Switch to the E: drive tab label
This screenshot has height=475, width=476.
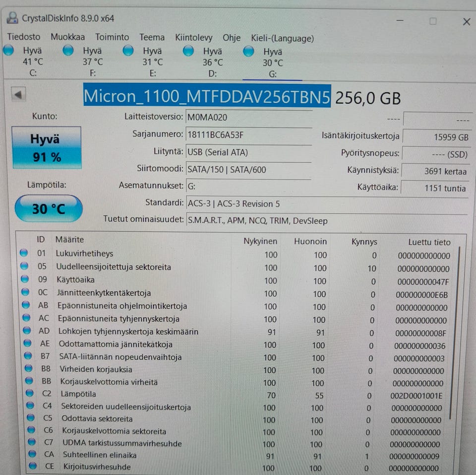[153, 73]
